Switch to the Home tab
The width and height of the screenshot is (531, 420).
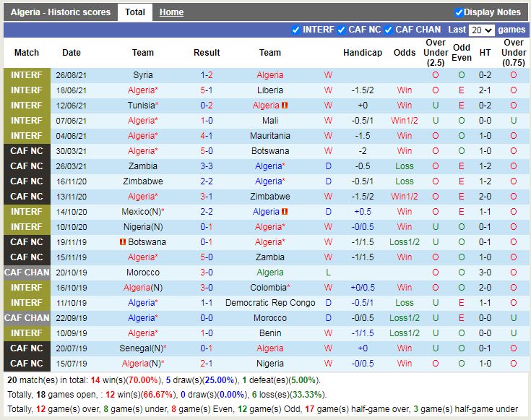pyautogui.click(x=171, y=12)
